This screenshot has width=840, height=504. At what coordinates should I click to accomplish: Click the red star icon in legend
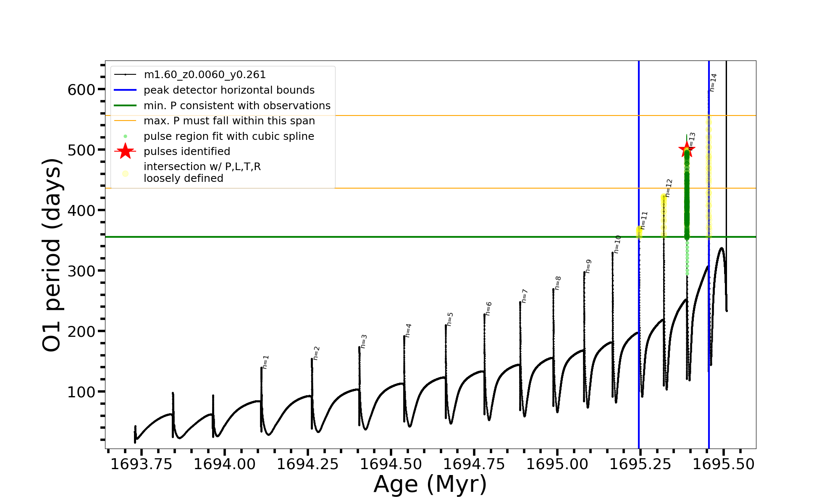[x=125, y=151]
